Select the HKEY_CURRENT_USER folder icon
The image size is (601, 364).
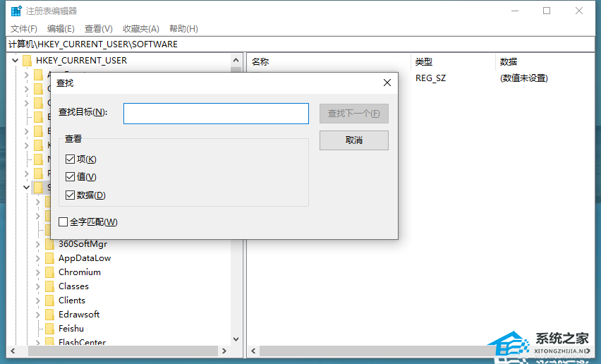click(x=28, y=61)
